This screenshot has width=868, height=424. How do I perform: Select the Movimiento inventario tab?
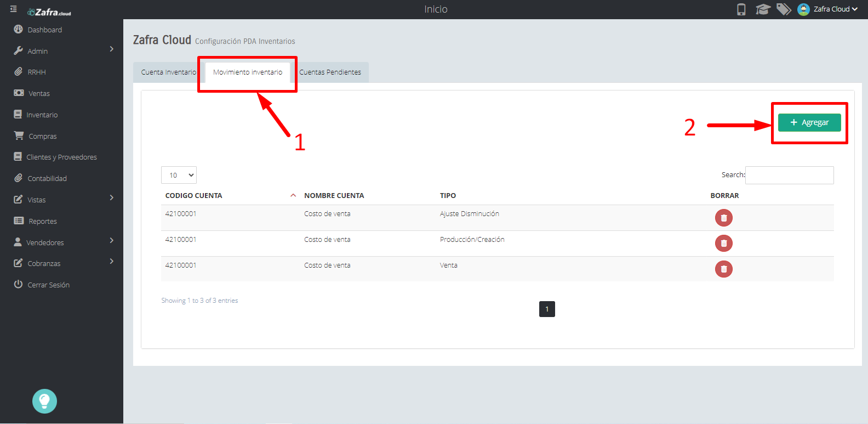(x=248, y=72)
